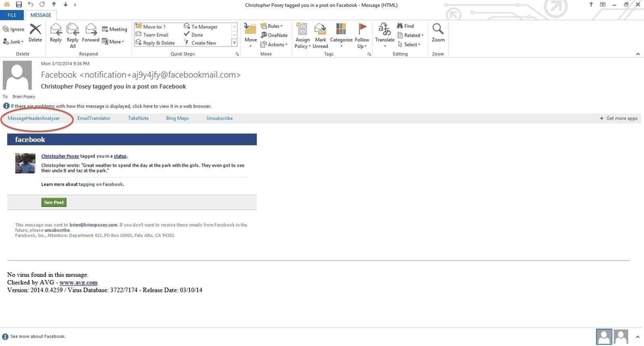Reply with a Meeting request
Viewport: 644px width, 346px height.
114,29
